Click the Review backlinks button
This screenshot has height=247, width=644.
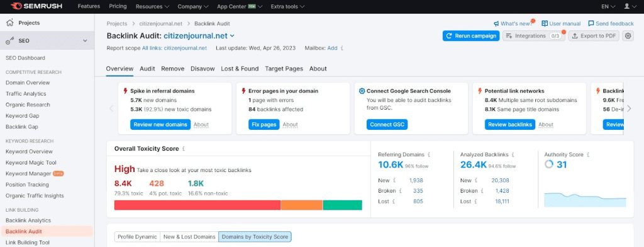coord(509,124)
